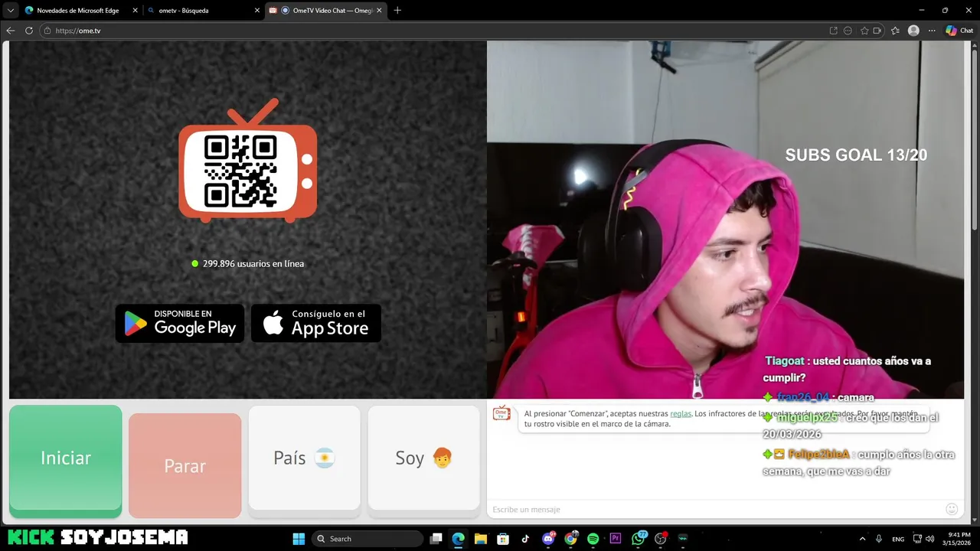Screen dimensions: 980x551
Task: Open Discord from the taskbar
Action: pos(548,539)
